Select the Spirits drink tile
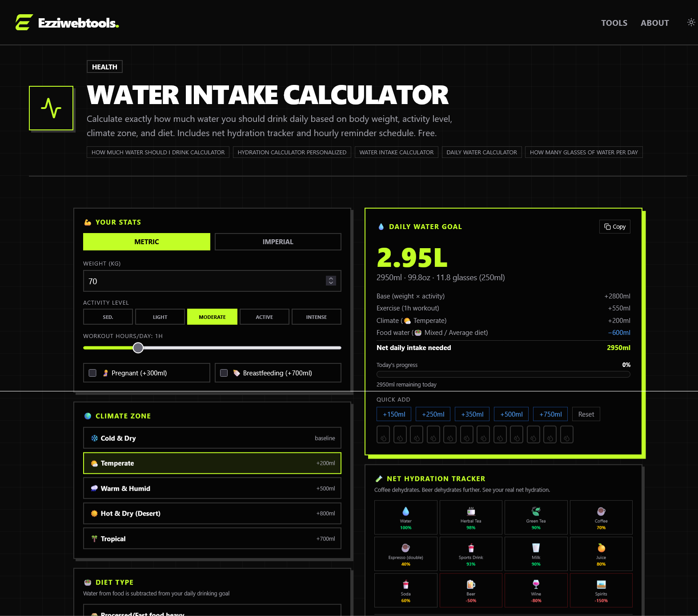The height and width of the screenshot is (616, 698). 601,590
